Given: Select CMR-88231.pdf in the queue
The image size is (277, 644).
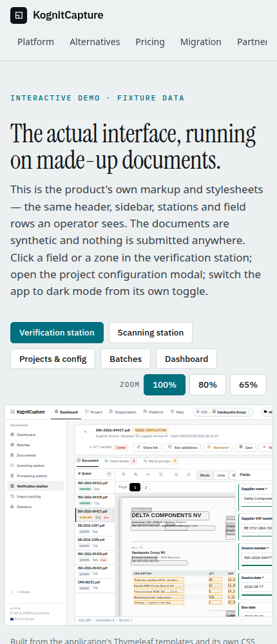Looking at the screenshot, I should pyautogui.click(x=95, y=585).
